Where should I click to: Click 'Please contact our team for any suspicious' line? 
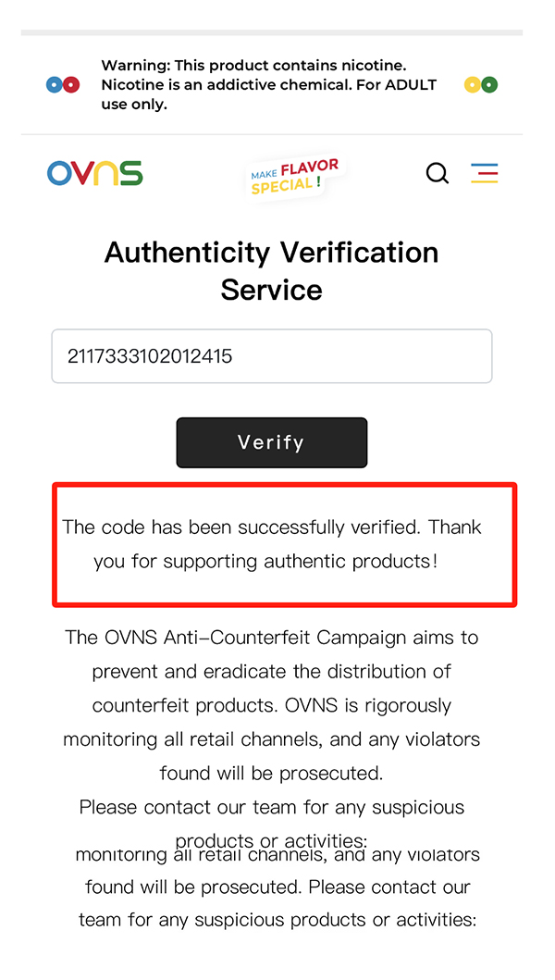click(271, 807)
